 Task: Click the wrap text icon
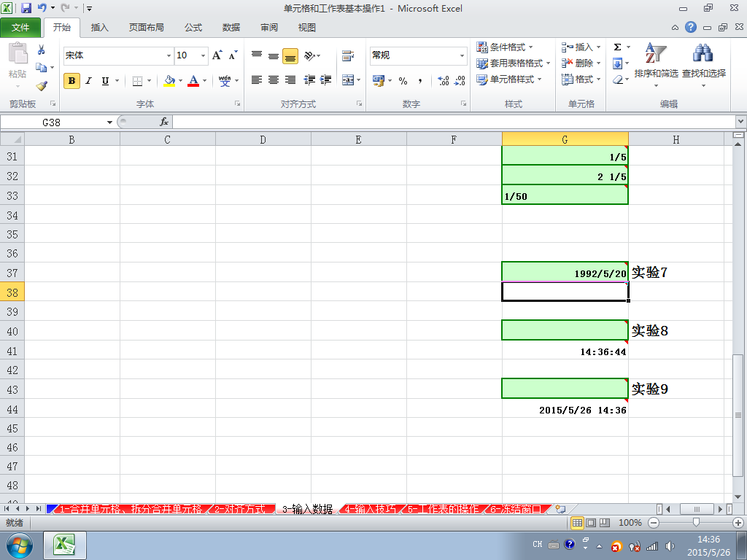(348, 55)
